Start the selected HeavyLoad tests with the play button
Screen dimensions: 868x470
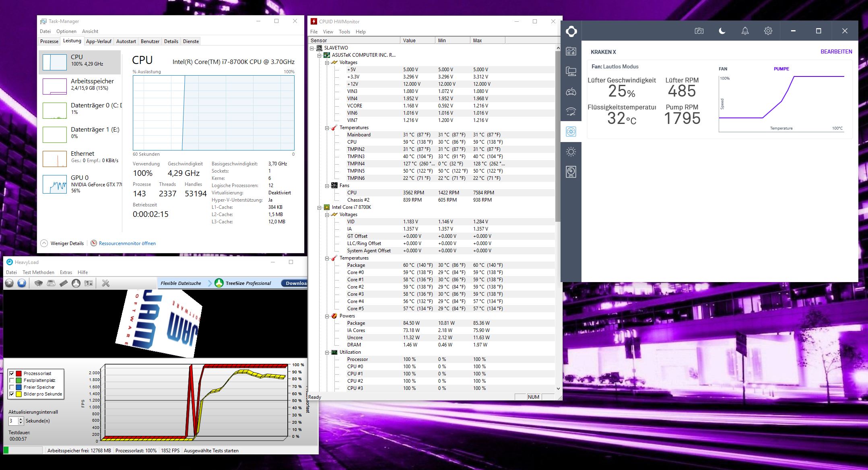tap(9, 283)
